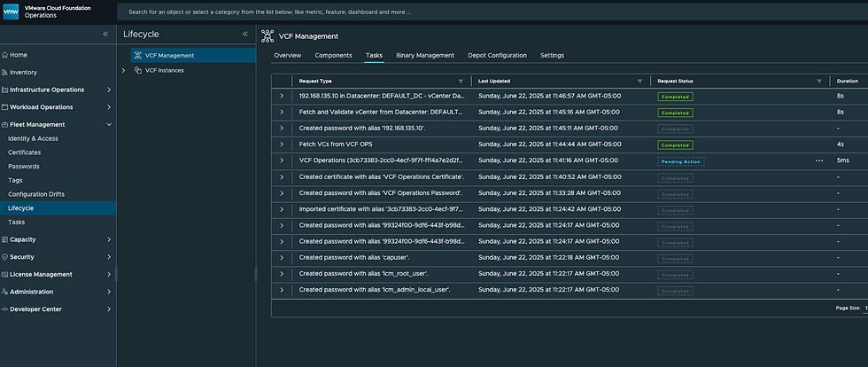Screen dimensions: 868x367
Task: Click the Fleet Management icon
Action: coord(5,125)
